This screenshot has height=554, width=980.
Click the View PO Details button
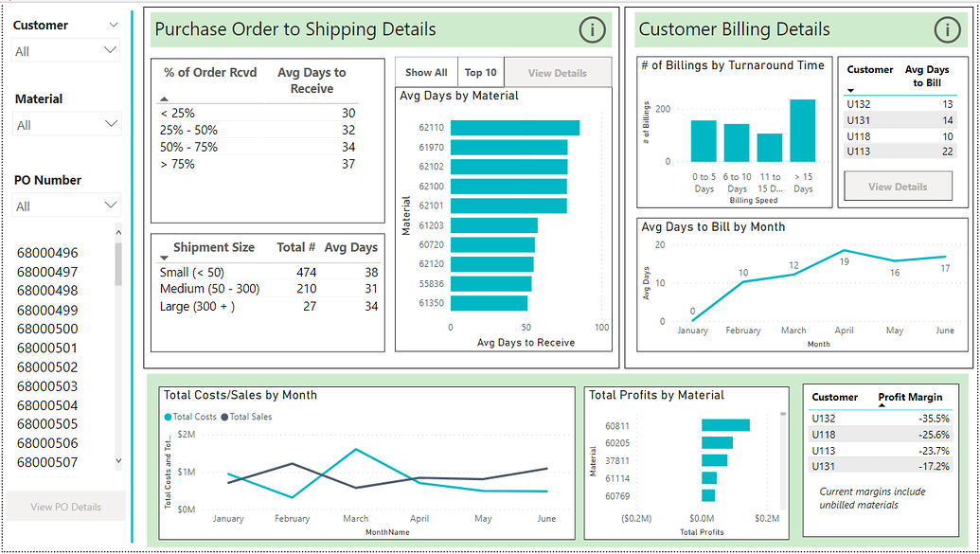(x=64, y=506)
